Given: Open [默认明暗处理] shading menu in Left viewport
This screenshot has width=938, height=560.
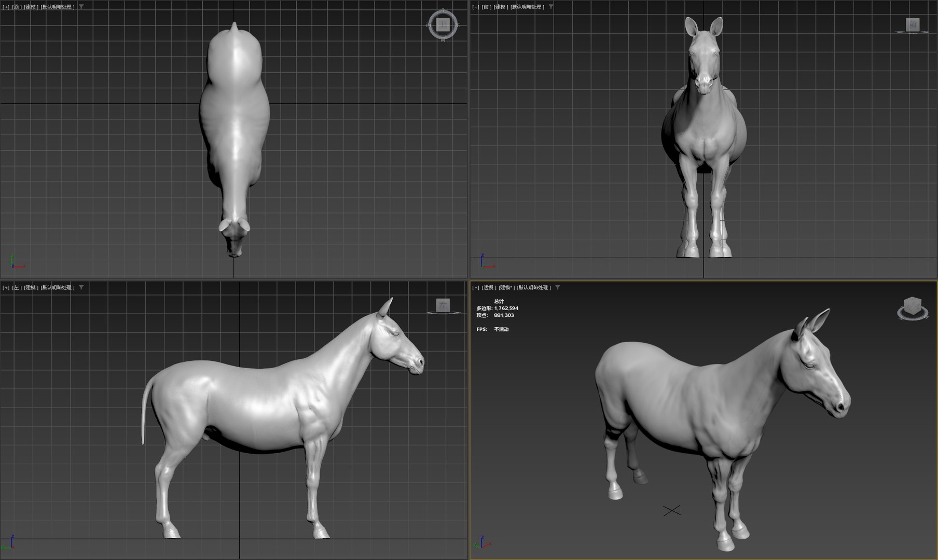Looking at the screenshot, I should (x=58, y=287).
